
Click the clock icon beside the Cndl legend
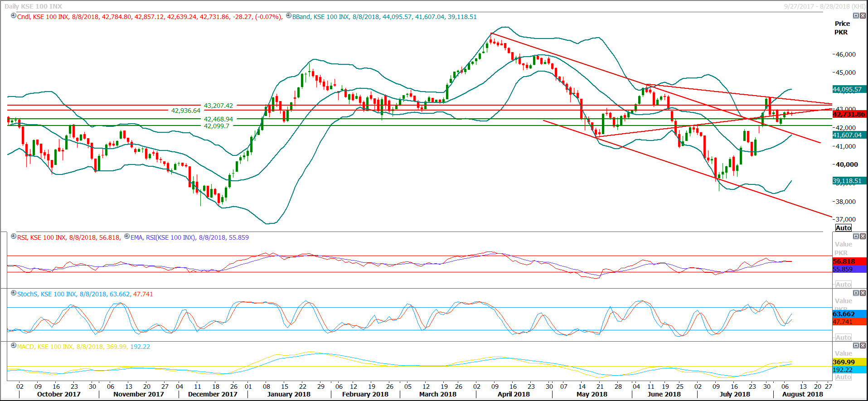point(14,16)
